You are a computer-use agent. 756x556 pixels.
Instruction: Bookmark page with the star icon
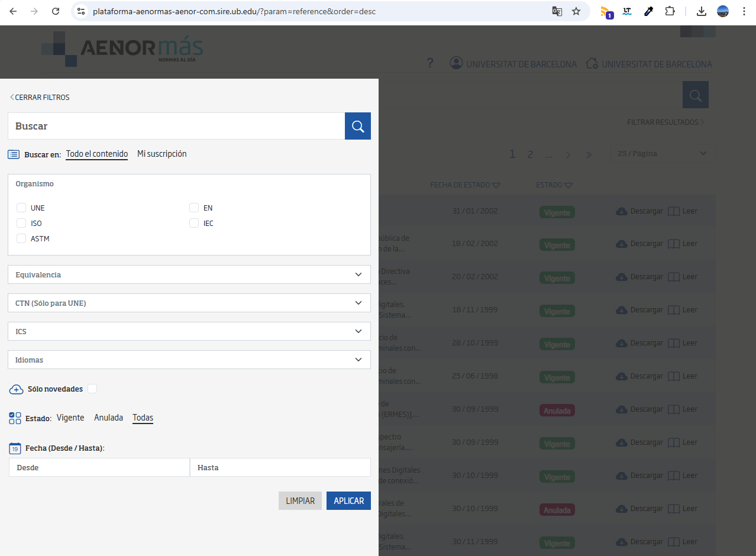pyautogui.click(x=576, y=11)
